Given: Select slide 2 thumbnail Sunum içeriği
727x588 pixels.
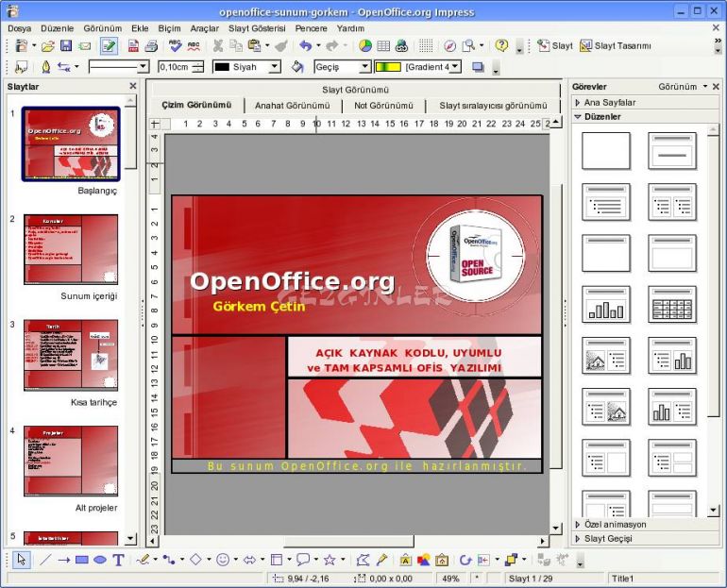Looking at the screenshot, I should point(71,249).
